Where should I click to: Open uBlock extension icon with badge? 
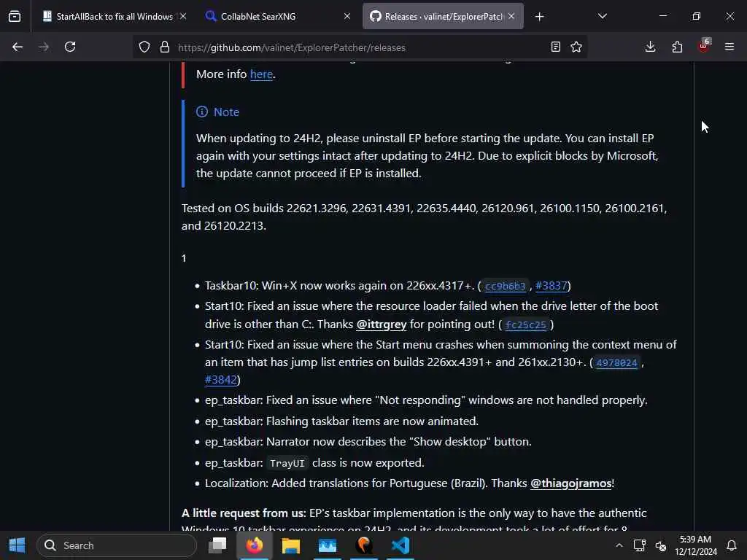704,46
